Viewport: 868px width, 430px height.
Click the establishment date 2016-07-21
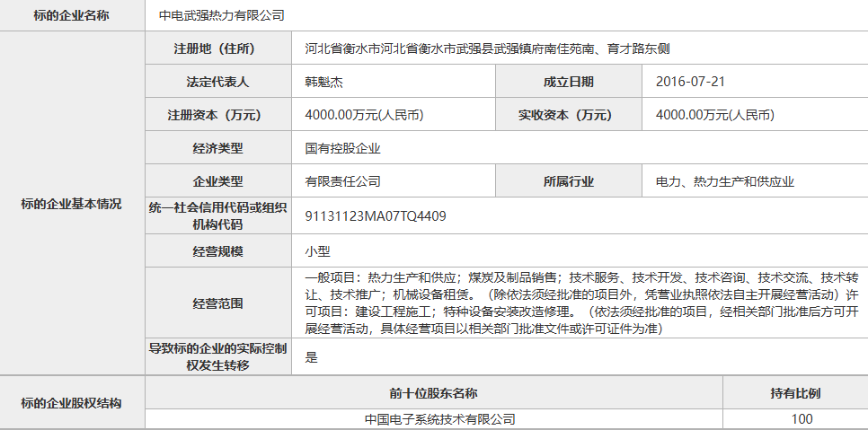pyautogui.click(x=690, y=82)
